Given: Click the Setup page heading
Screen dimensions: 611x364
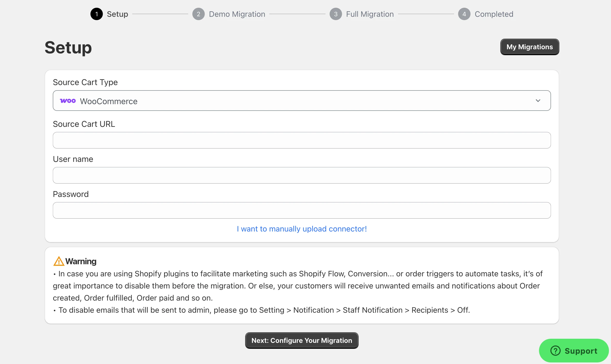Looking at the screenshot, I should [68, 47].
